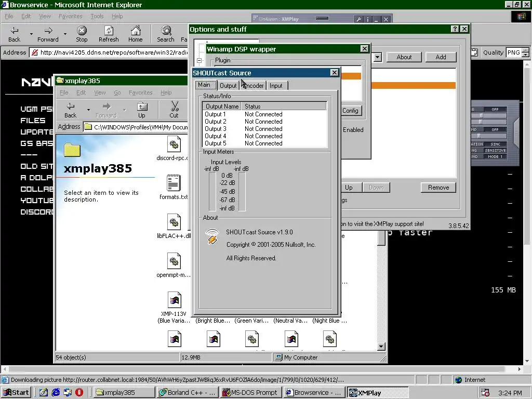This screenshot has height=399, width=532.
Task: Click About button in Options and stuff
Action: (404, 57)
